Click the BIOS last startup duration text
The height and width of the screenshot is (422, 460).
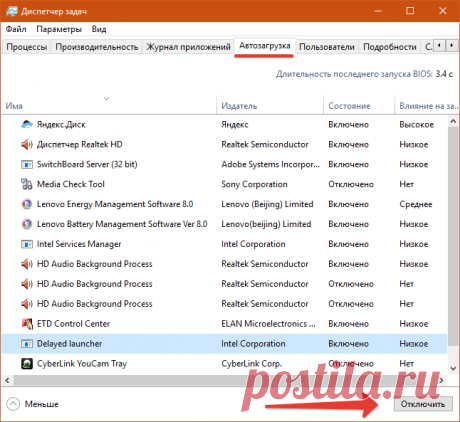(x=364, y=74)
